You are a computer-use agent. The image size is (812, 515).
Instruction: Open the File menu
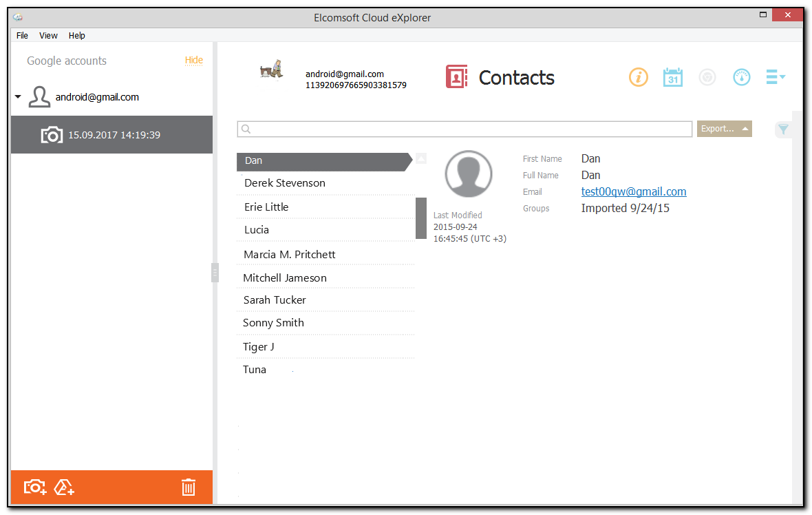tap(22, 35)
